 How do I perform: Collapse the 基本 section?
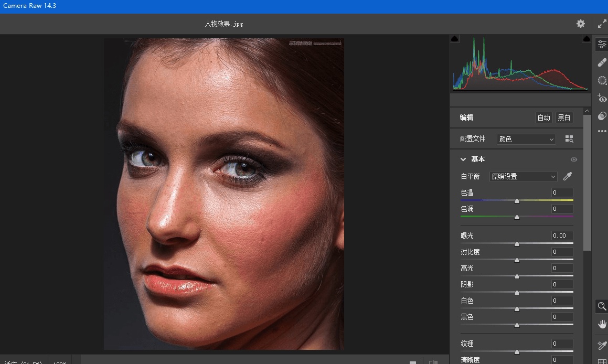click(463, 159)
